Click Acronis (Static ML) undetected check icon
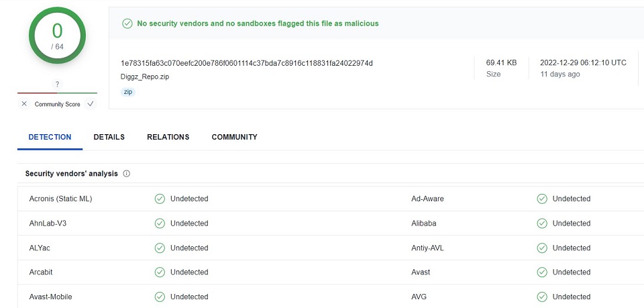This screenshot has height=308, width=644. point(160,199)
